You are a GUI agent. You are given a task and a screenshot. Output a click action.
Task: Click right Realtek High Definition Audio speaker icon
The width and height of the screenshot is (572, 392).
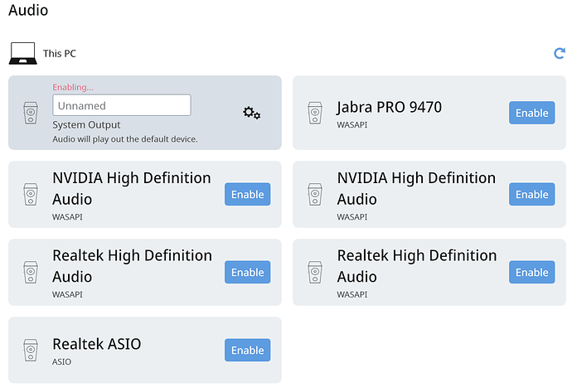[315, 272]
